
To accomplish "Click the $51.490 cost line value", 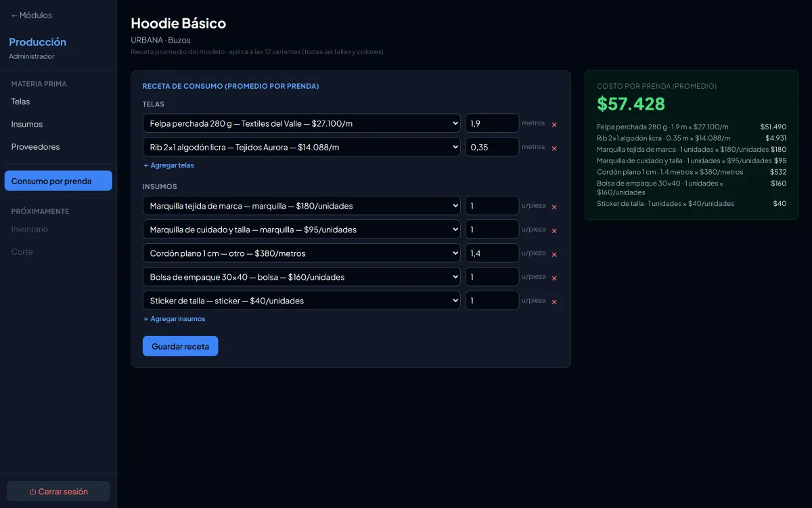I will point(773,127).
